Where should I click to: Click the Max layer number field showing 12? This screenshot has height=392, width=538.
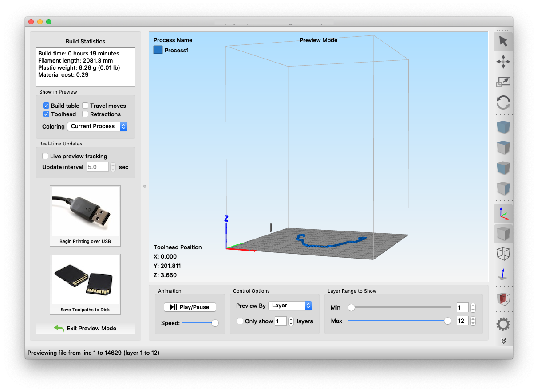click(x=463, y=321)
